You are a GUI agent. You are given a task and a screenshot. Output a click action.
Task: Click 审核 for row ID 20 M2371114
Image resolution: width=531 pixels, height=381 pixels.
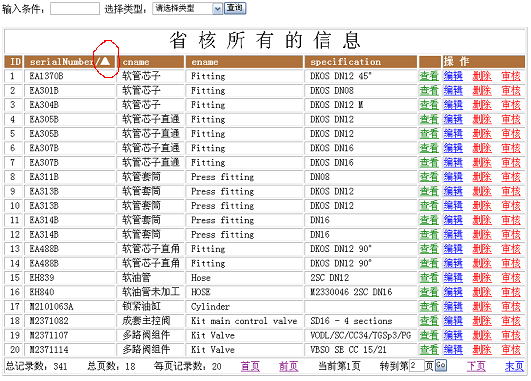pyautogui.click(x=511, y=350)
